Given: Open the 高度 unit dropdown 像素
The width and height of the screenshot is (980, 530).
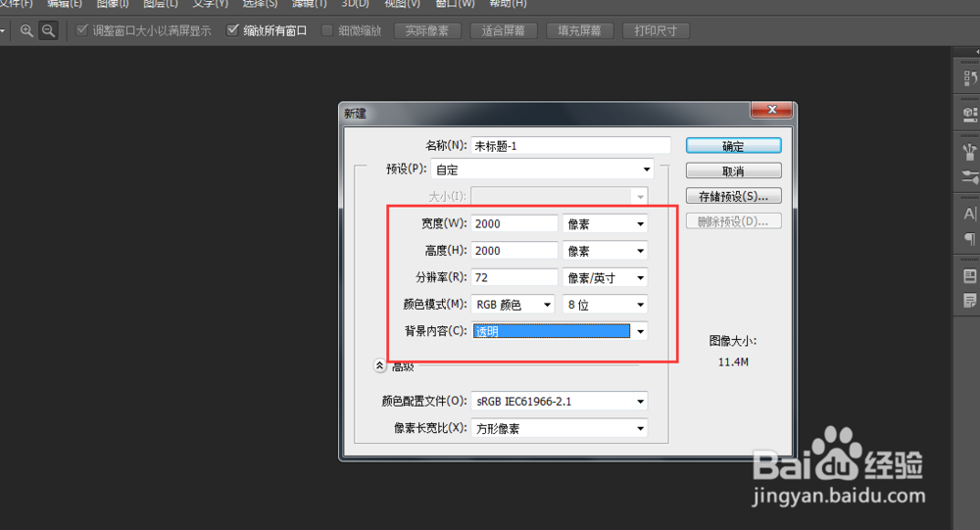Looking at the screenshot, I should point(605,250).
